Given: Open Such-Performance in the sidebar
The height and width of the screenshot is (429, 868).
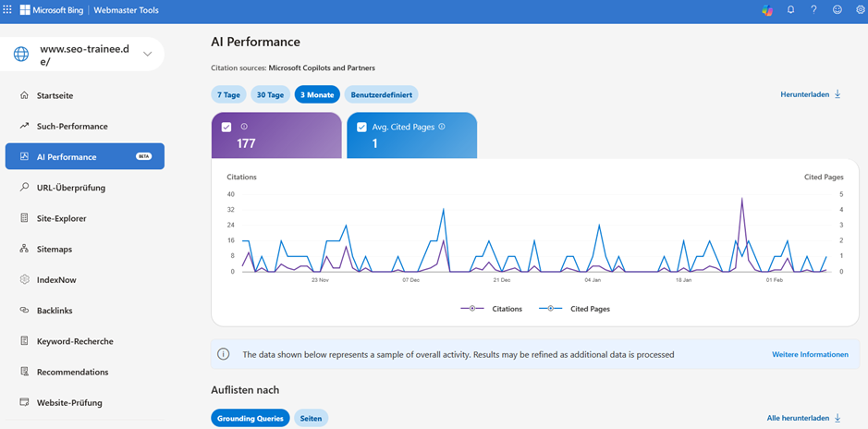Looking at the screenshot, I should coord(72,126).
